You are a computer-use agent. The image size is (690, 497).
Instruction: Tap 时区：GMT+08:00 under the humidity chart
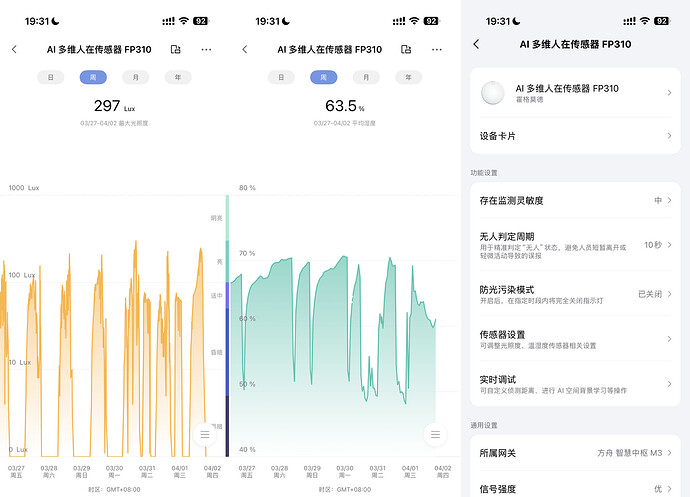click(345, 490)
